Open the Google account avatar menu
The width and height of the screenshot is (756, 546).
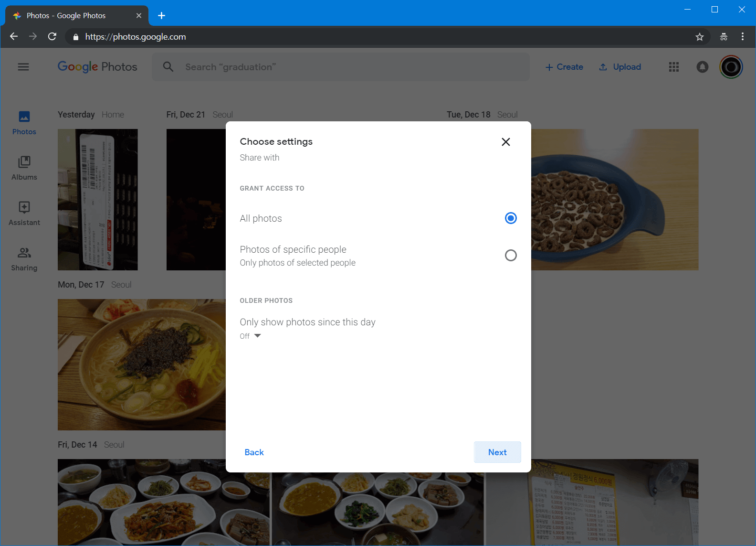(731, 67)
